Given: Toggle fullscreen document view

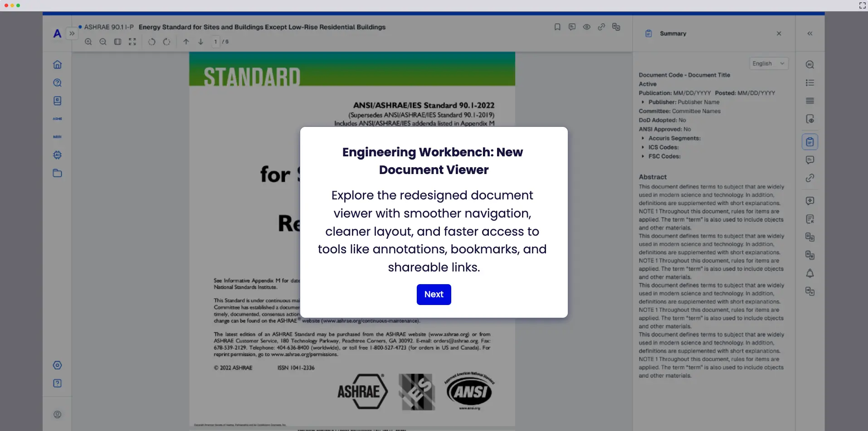Looking at the screenshot, I should coord(132,42).
